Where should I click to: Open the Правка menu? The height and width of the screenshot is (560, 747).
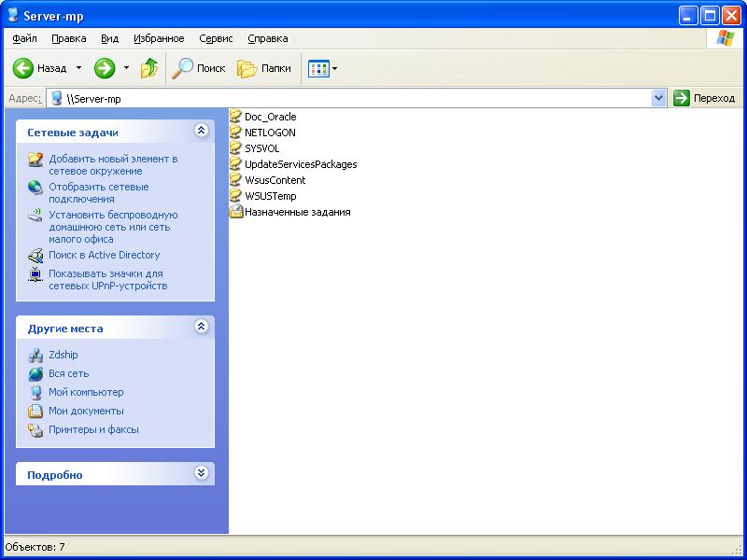coord(68,38)
